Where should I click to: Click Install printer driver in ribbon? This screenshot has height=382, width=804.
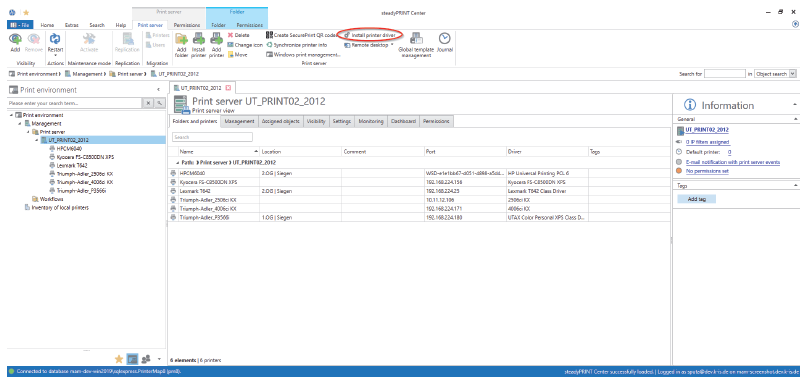pos(370,35)
